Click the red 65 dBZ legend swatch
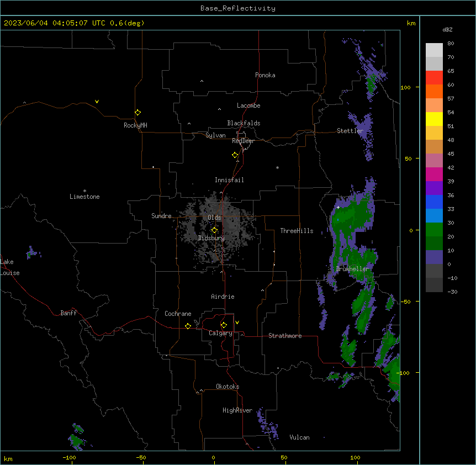The width and height of the screenshot is (476, 465). (434, 78)
